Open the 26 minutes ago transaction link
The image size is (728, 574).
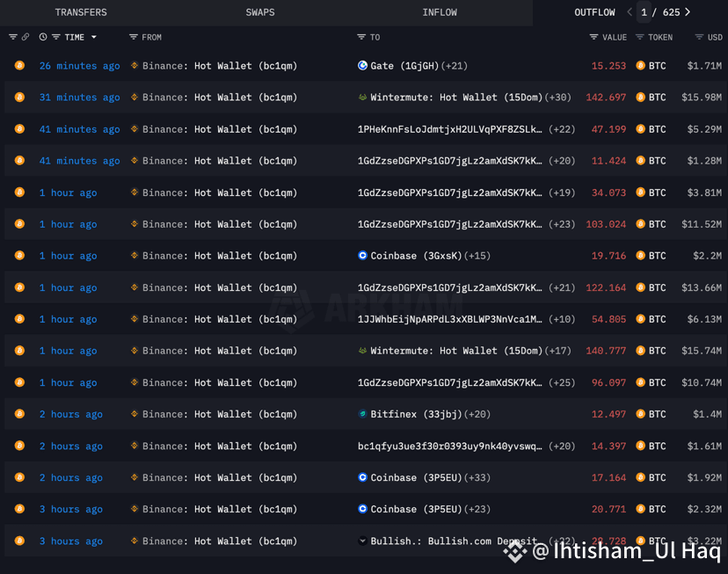point(79,66)
